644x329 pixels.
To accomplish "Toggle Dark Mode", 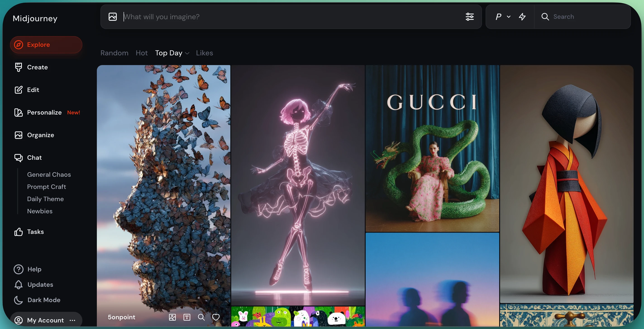I will [x=44, y=300].
